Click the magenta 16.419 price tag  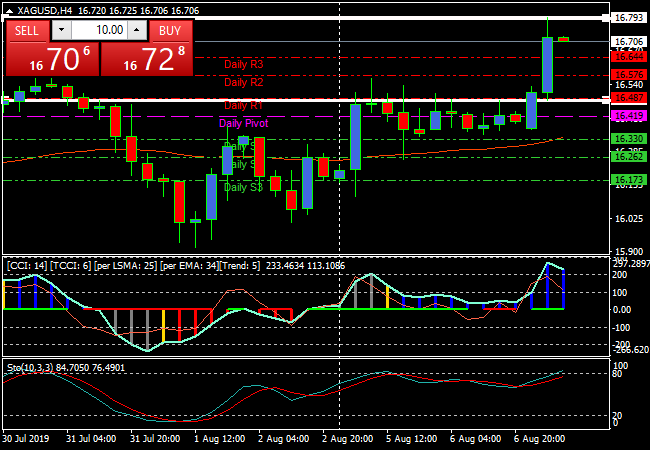[x=628, y=117]
